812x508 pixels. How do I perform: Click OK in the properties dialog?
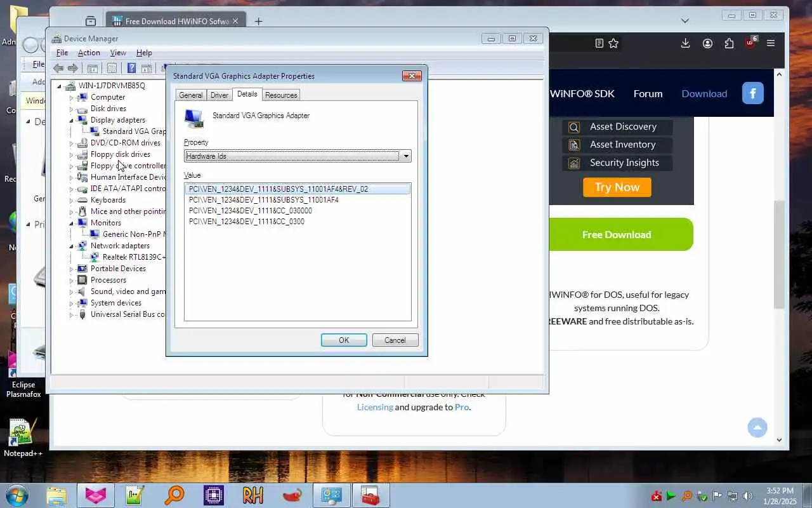click(x=344, y=340)
